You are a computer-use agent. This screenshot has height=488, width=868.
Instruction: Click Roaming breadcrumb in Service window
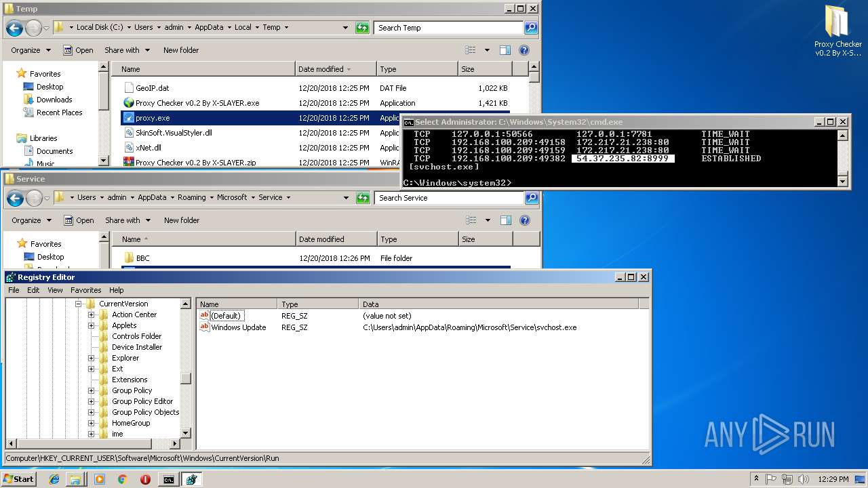pos(191,198)
